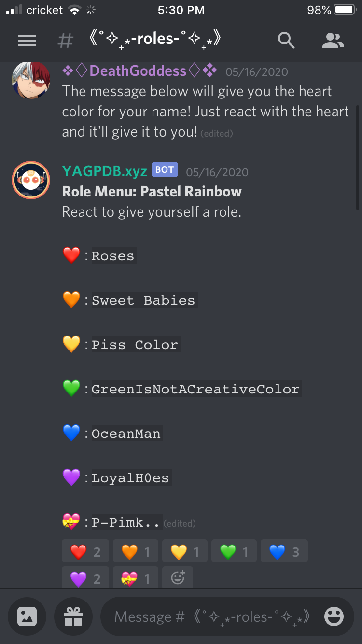Tap the hashtag channel icon in header

tap(65, 41)
